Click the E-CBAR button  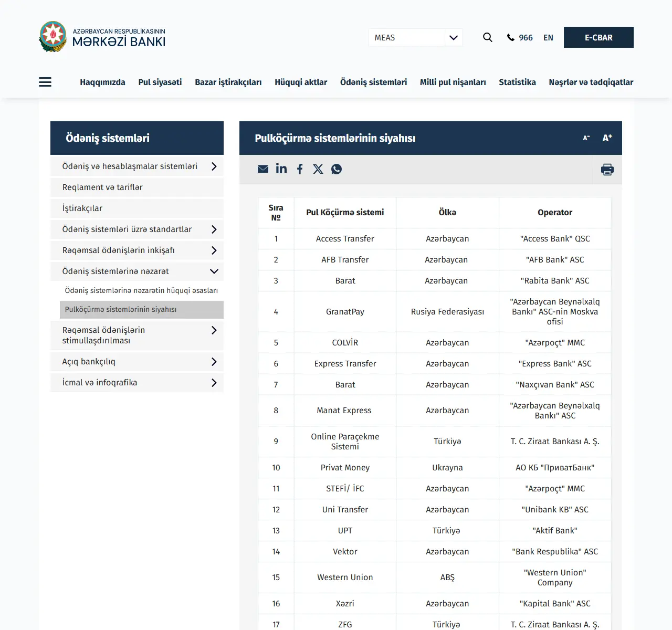pos(598,37)
